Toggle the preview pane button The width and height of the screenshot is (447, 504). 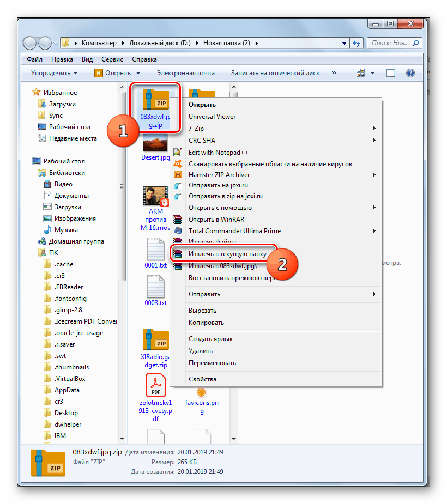(x=391, y=73)
